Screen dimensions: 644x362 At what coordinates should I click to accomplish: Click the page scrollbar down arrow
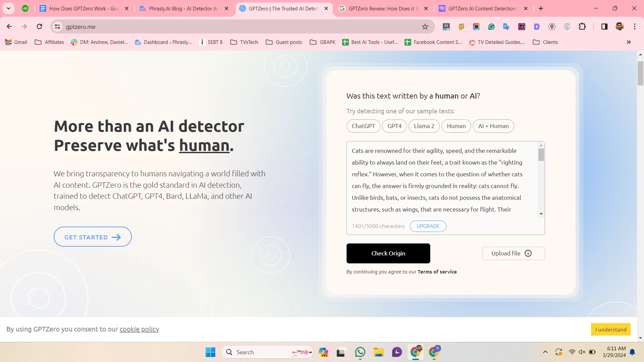[x=640, y=338]
